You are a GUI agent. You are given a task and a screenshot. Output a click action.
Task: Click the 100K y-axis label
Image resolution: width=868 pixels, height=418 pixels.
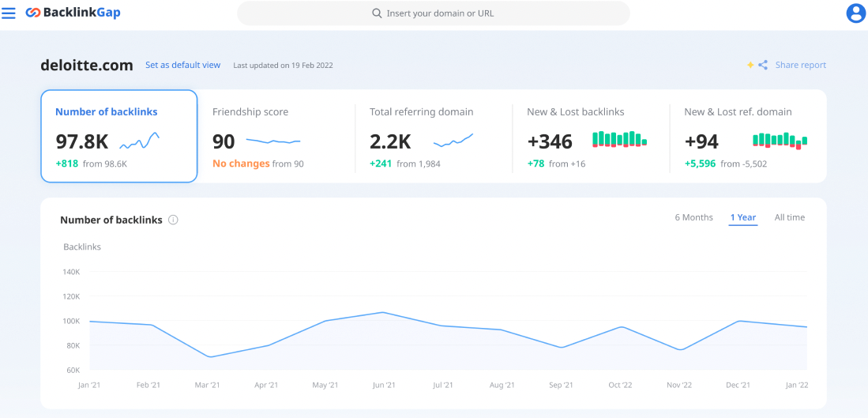click(x=71, y=321)
